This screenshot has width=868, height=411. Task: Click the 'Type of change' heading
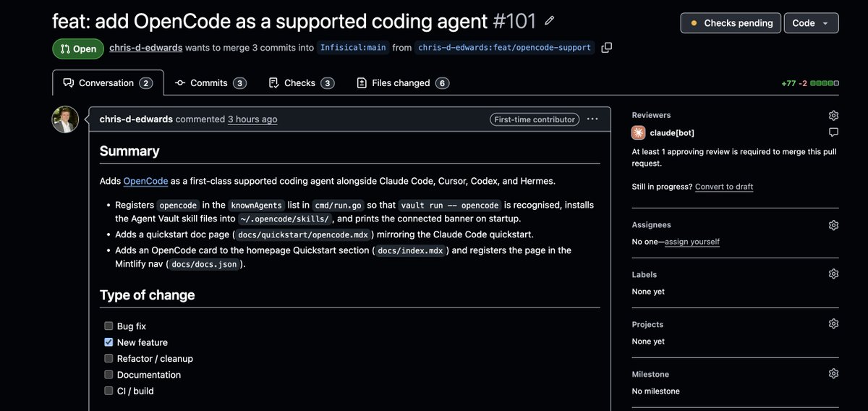point(148,295)
